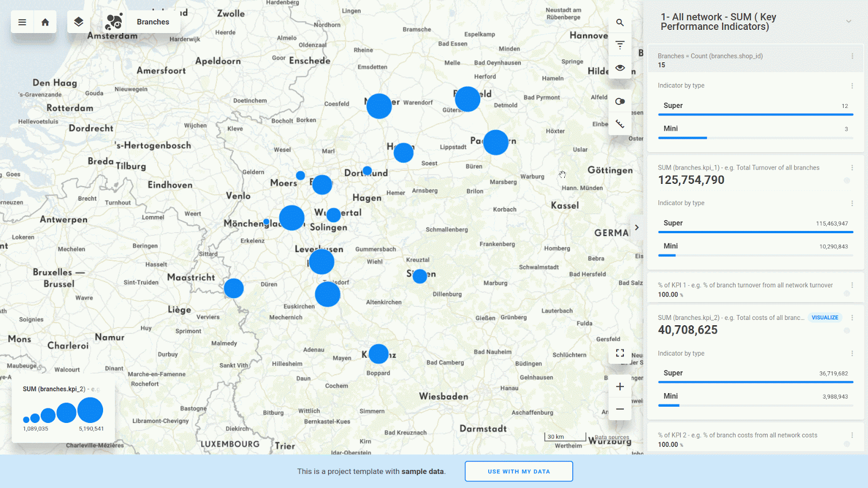The width and height of the screenshot is (868, 488).
Task: Click the USE WITH MY DATA button
Action: coord(519,471)
